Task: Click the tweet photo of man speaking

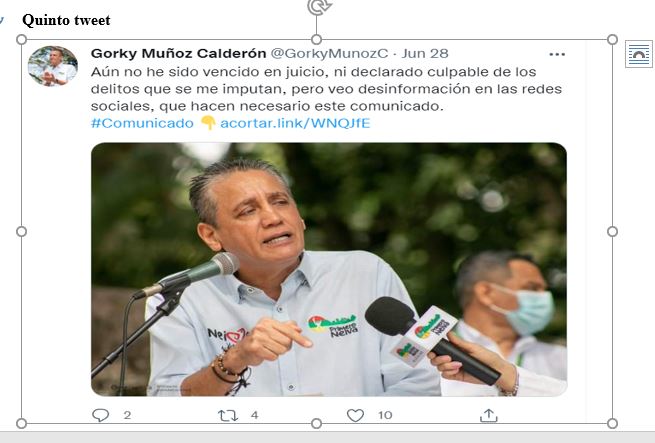Action: (329, 270)
